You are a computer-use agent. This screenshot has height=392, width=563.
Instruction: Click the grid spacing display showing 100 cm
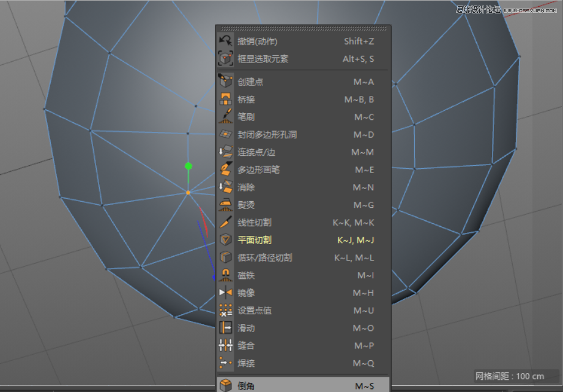[x=509, y=376]
